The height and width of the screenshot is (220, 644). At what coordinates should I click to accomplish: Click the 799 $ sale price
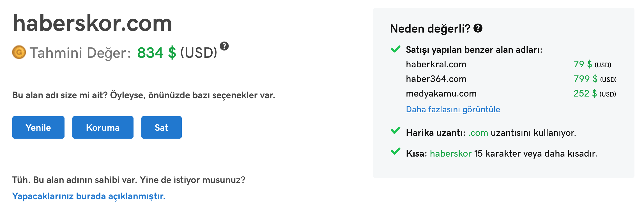(x=586, y=79)
